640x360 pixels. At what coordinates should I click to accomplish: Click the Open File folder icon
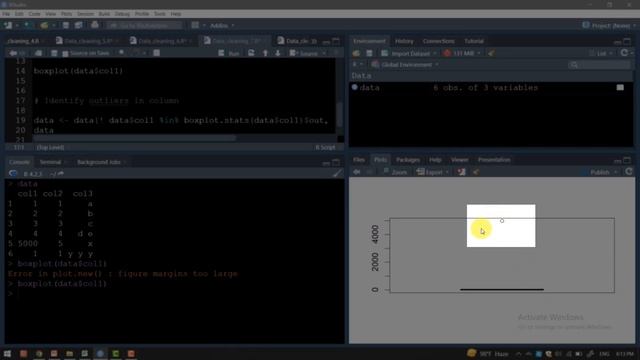click(44, 25)
